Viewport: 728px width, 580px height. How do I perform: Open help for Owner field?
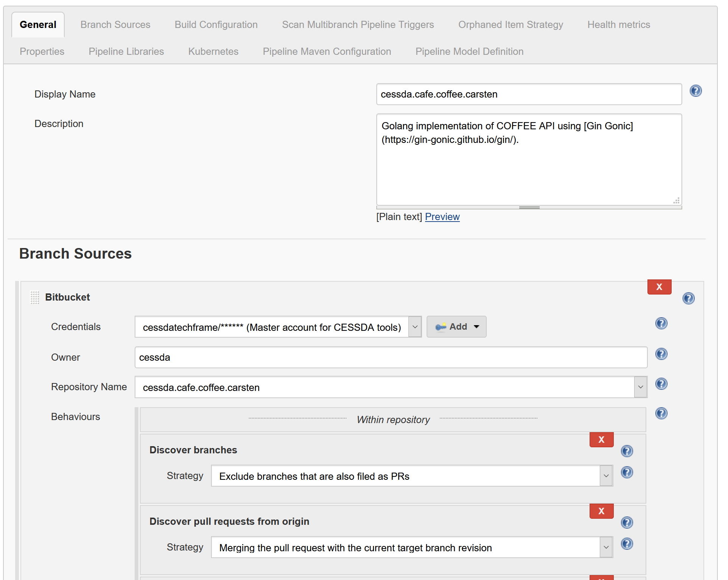click(x=661, y=354)
